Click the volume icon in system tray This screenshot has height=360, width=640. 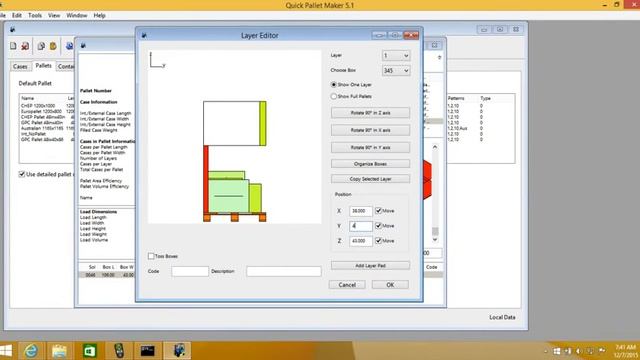tap(578, 351)
